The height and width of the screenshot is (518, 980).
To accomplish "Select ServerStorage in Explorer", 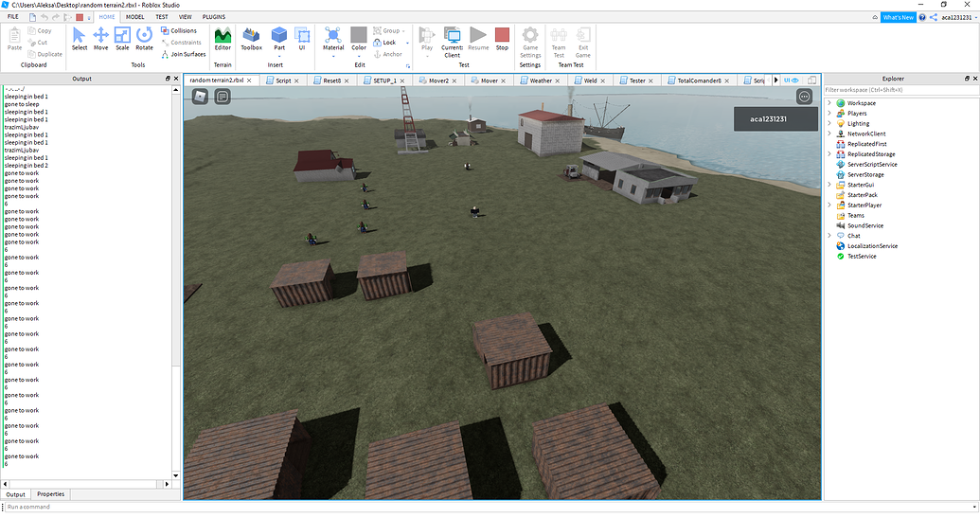I will 865,175.
